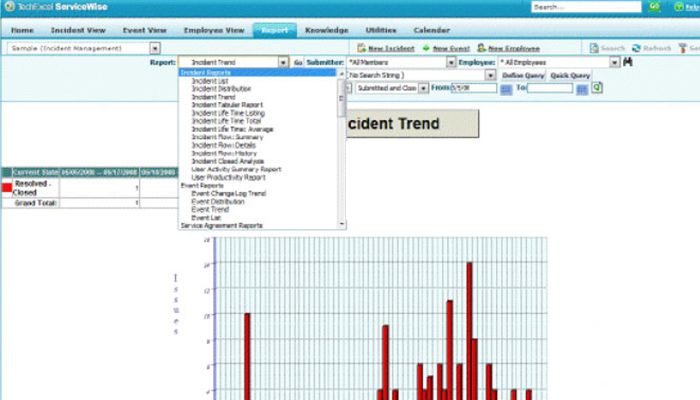The height and width of the screenshot is (400, 700).
Task: Click the Refresh link in toolbar
Action: [x=657, y=48]
